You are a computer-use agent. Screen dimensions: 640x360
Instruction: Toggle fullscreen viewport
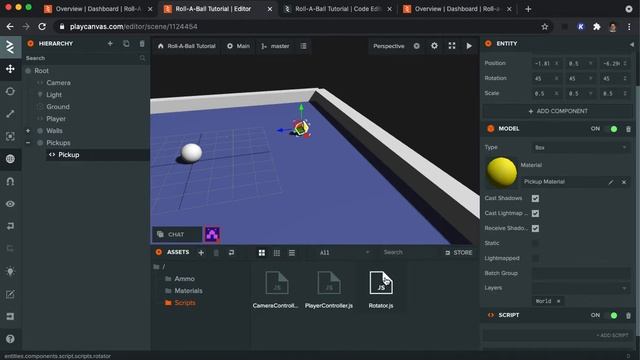pyautogui.click(x=452, y=46)
